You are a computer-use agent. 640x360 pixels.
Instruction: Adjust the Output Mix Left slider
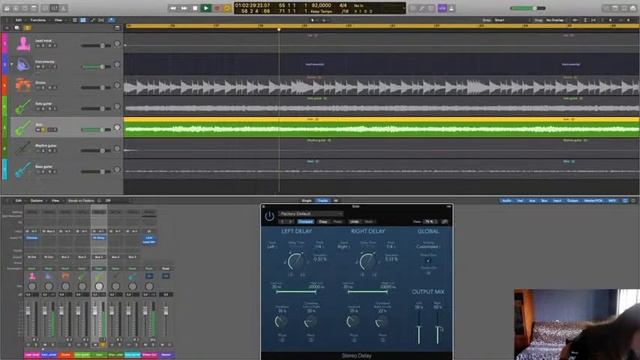coord(419,327)
